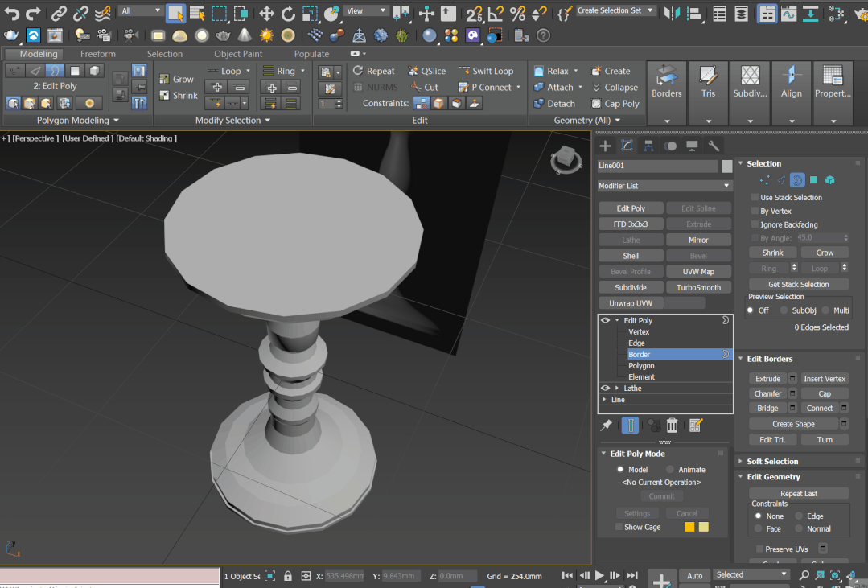Open the Utilities wrench icon
Viewport: 868px width, 588px height.
coord(714,146)
